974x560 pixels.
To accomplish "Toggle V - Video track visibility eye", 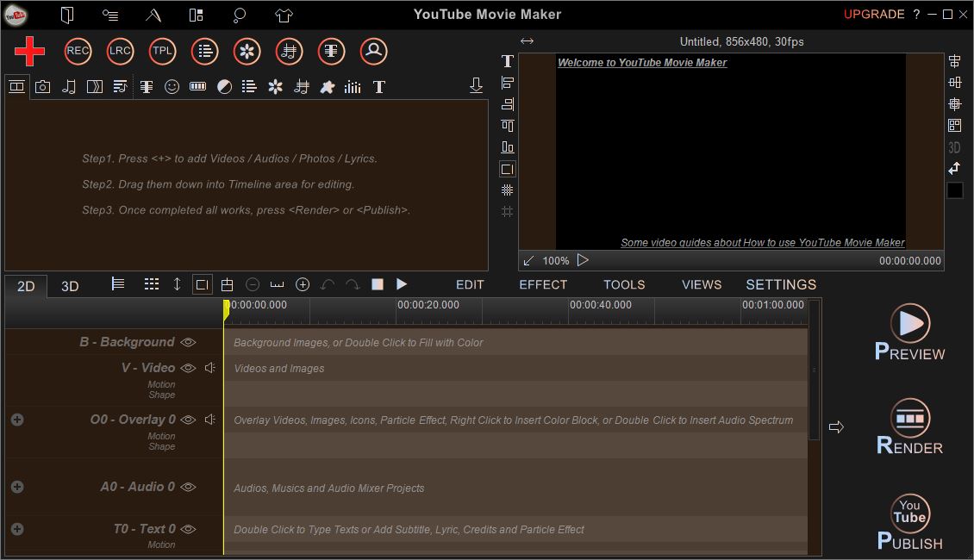I will [188, 368].
